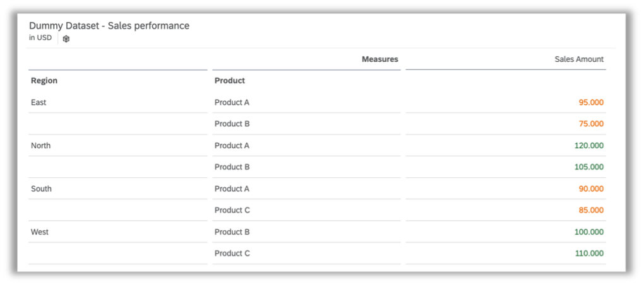Click the in USD subtitle
This screenshot has height=287, width=644.
click(40, 38)
